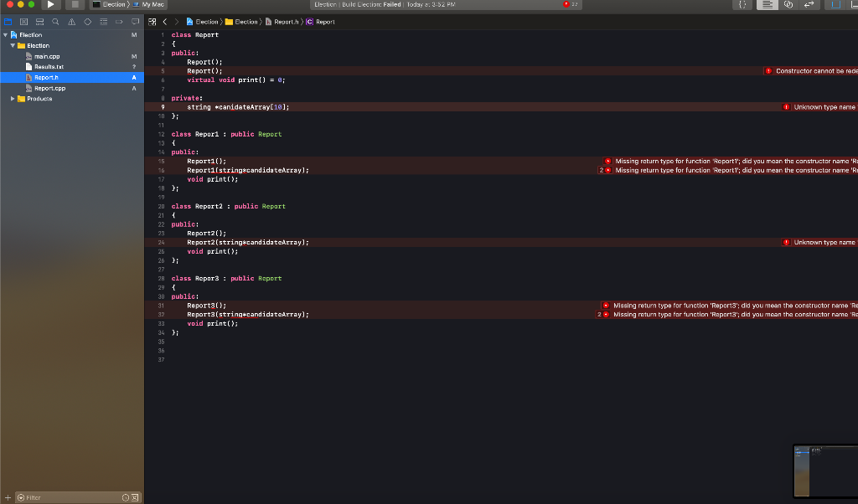The width and height of the screenshot is (858, 504).
Task: Select main.cpp in the navigator
Action: click(72, 56)
